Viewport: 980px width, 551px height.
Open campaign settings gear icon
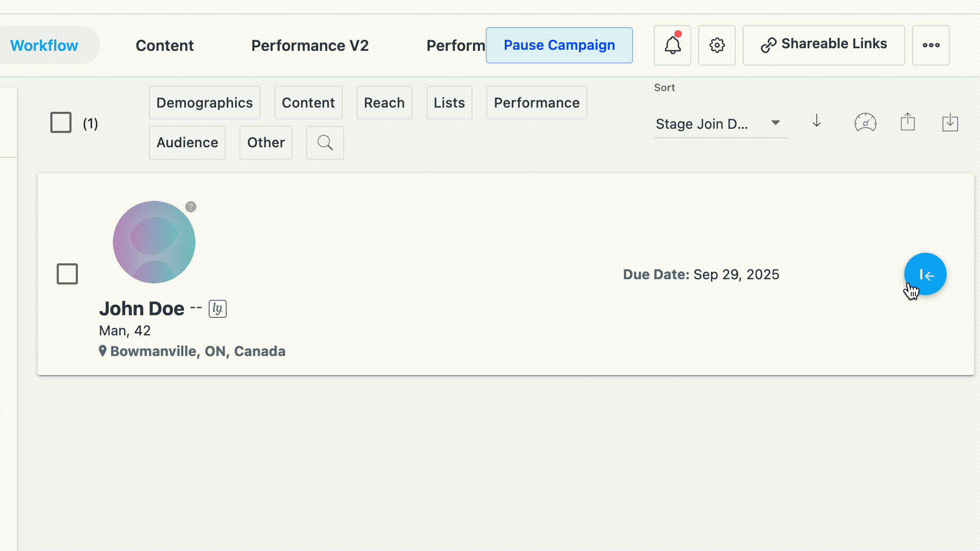[717, 46]
